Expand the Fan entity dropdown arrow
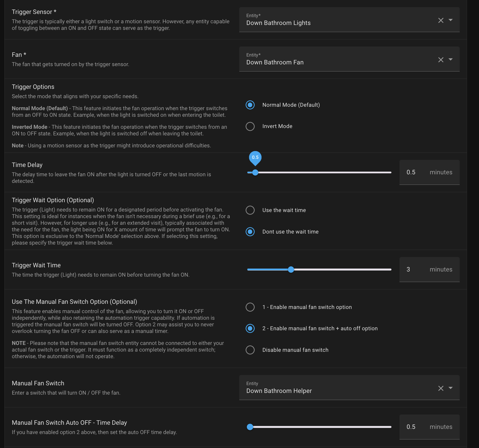The height and width of the screenshot is (448, 479). click(x=450, y=59)
